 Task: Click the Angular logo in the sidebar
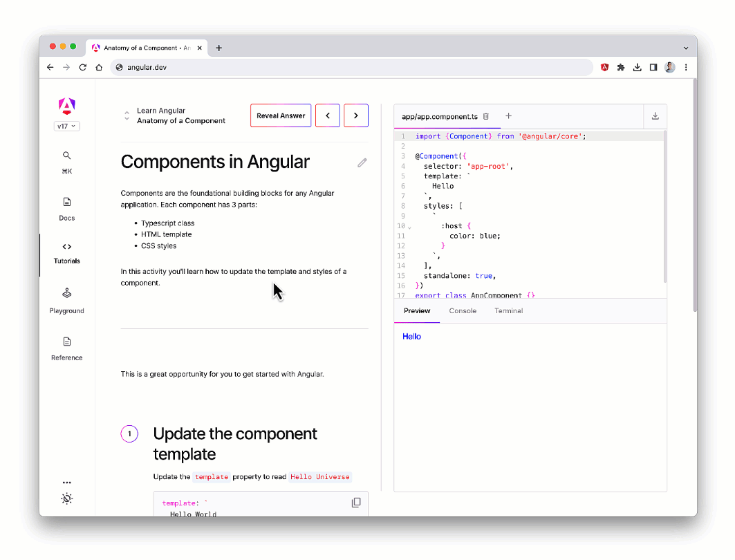point(66,106)
